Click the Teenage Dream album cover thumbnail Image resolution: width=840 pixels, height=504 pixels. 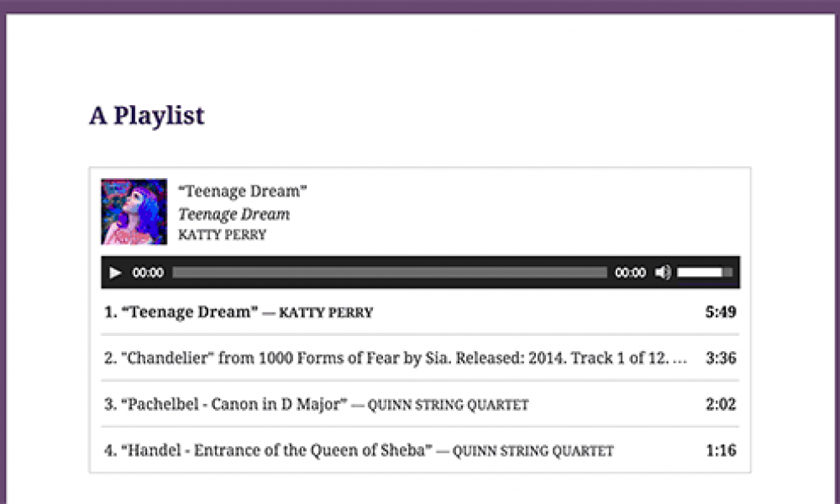pyautogui.click(x=134, y=212)
